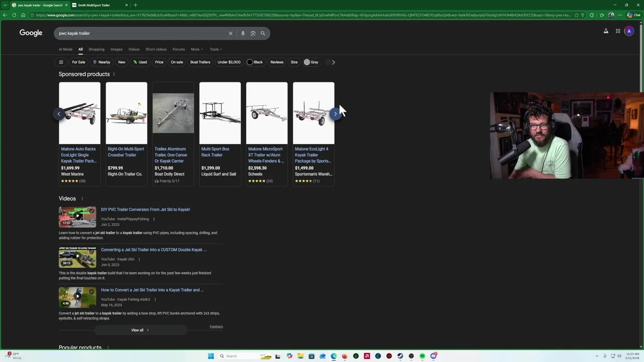Open File Explorer from the taskbar
Screen dimensions: 644x362
click(x=300, y=356)
